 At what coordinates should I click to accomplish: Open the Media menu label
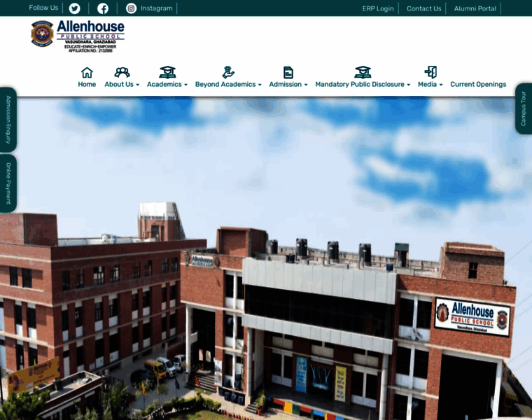(x=427, y=84)
